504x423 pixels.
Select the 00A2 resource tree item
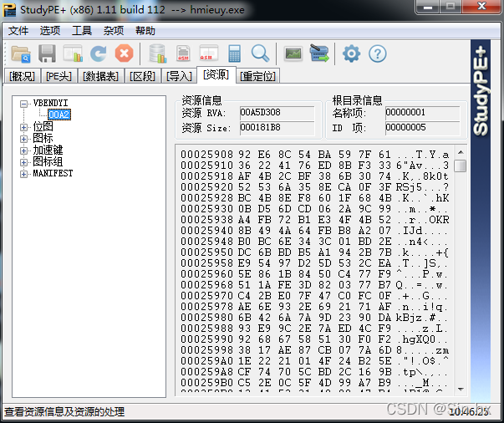point(59,115)
